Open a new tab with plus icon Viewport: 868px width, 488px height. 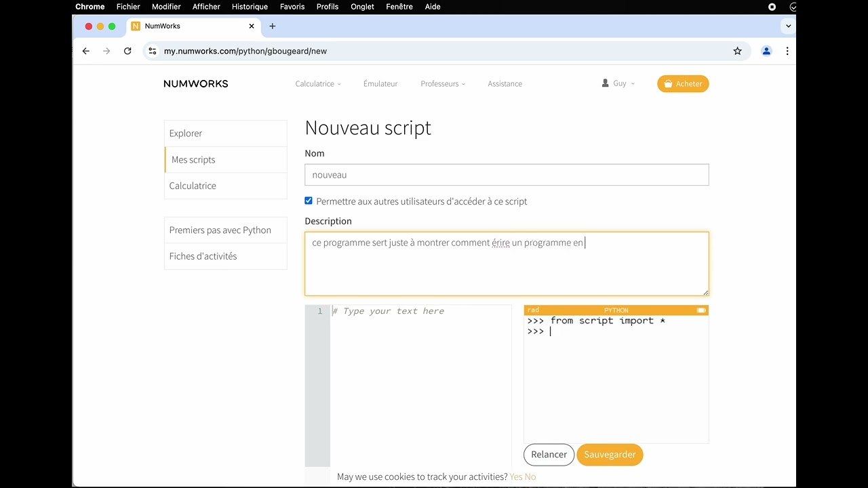pyautogui.click(x=273, y=26)
